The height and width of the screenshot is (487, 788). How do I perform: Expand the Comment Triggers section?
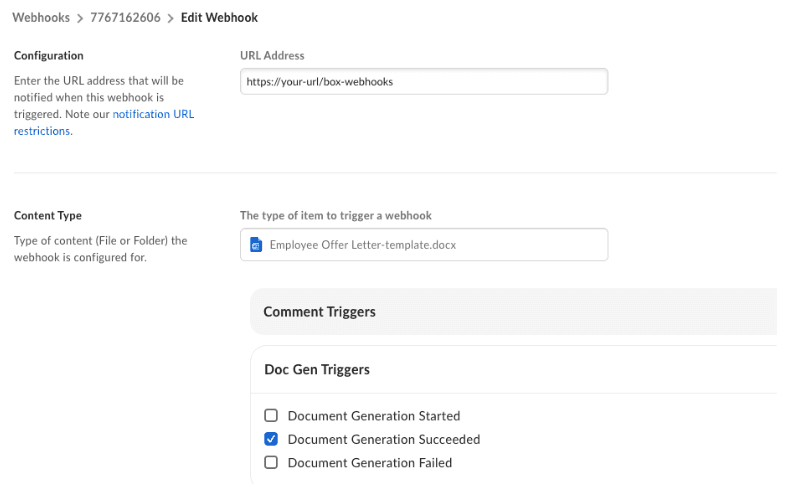tap(513, 312)
